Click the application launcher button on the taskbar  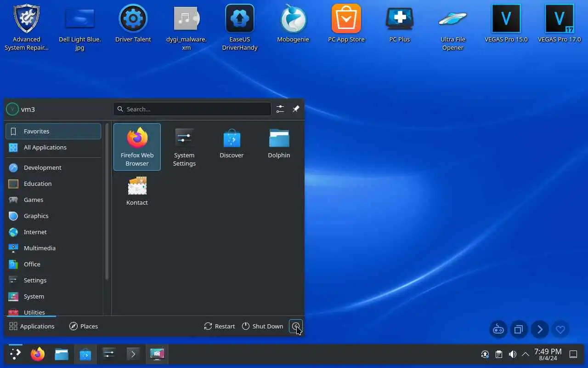coord(15,354)
